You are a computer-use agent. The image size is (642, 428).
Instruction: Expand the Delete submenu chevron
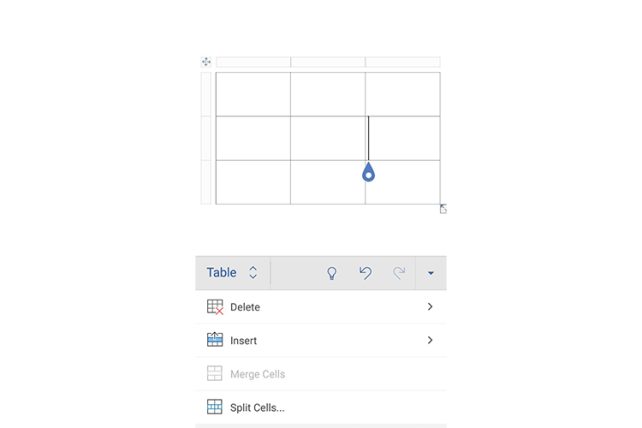(x=430, y=307)
